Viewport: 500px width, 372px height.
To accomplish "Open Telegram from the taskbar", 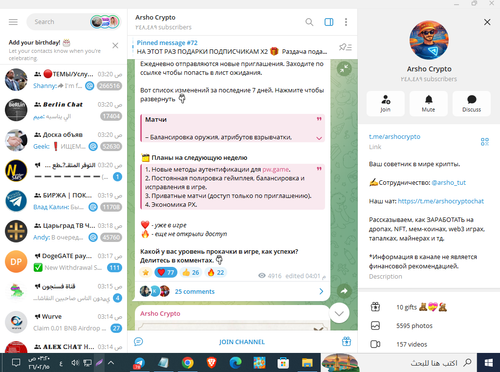I will [x=139, y=363].
